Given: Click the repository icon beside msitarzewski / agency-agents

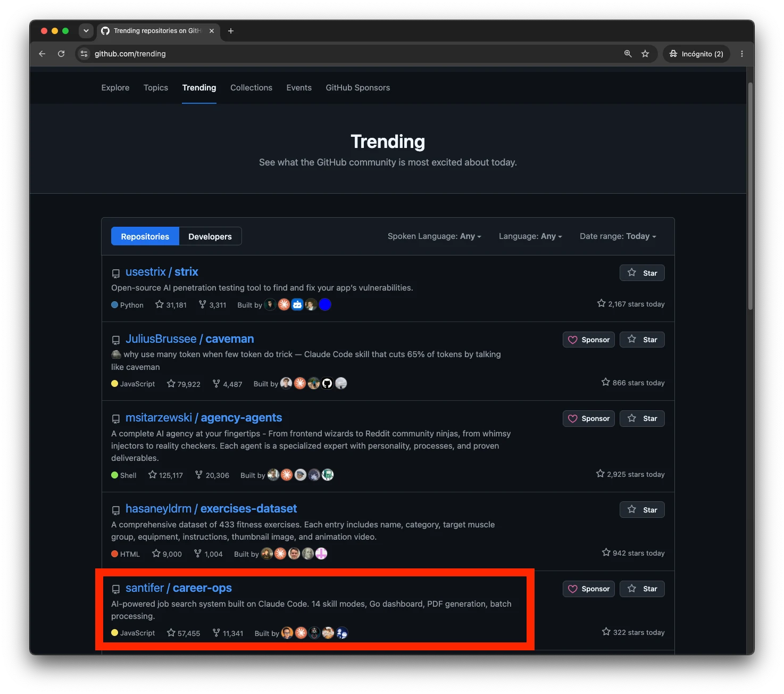Looking at the screenshot, I should pos(115,419).
